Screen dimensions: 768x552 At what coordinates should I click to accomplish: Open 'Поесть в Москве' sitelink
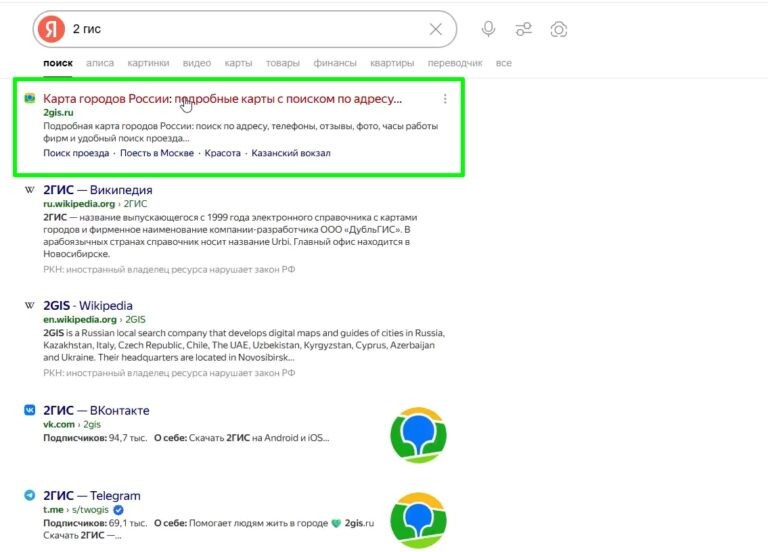point(157,153)
